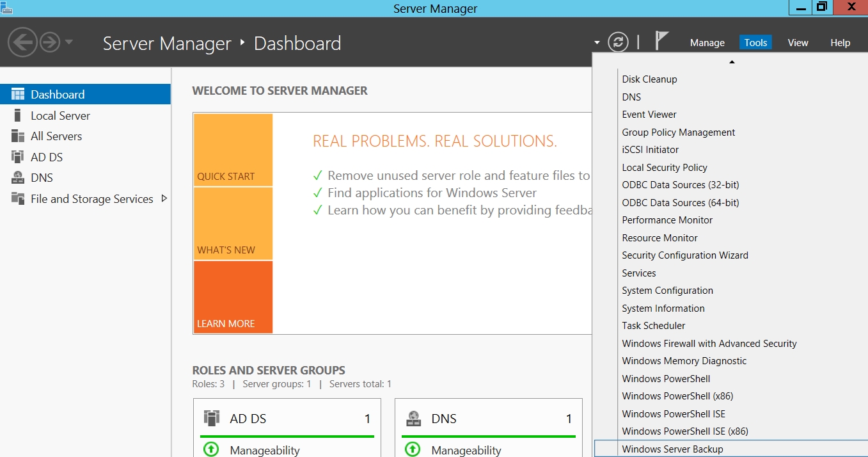Open Task Scheduler from Tools list
This screenshot has width=868, height=457.
tap(653, 326)
